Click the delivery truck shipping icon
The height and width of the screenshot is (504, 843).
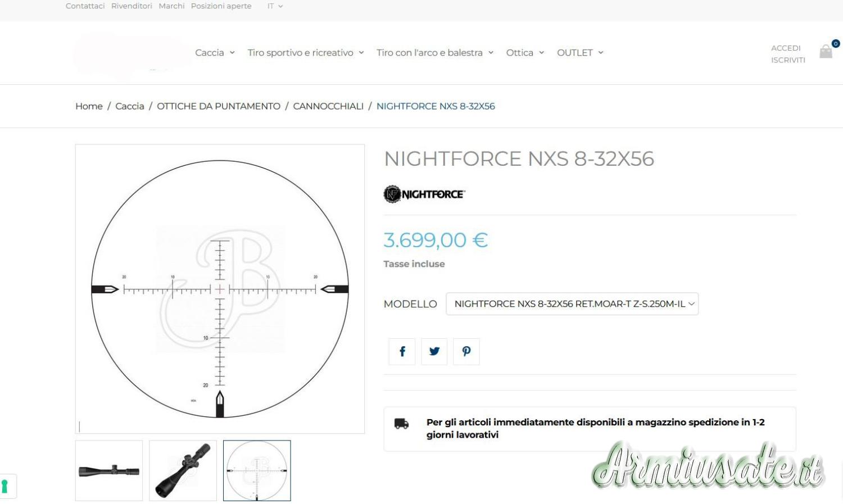pyautogui.click(x=401, y=424)
